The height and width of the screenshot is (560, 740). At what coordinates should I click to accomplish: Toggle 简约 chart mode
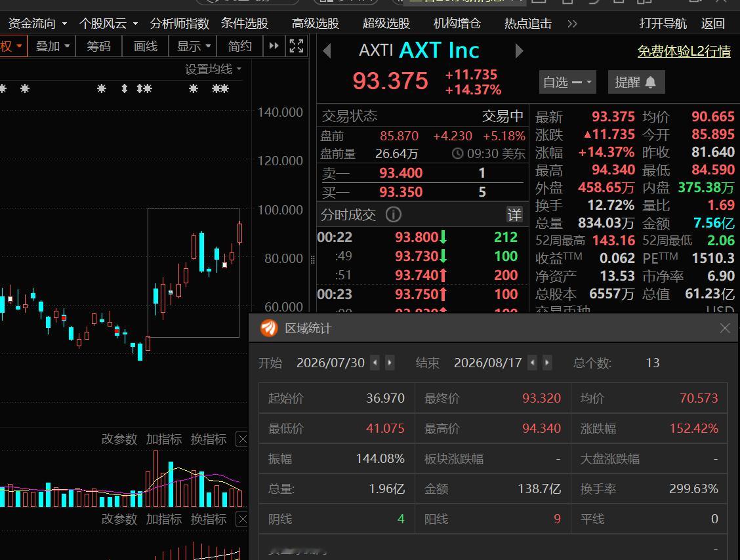point(239,46)
